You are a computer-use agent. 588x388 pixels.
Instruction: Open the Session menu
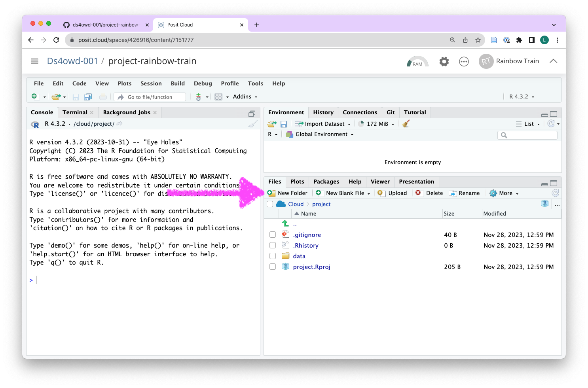pyautogui.click(x=151, y=83)
